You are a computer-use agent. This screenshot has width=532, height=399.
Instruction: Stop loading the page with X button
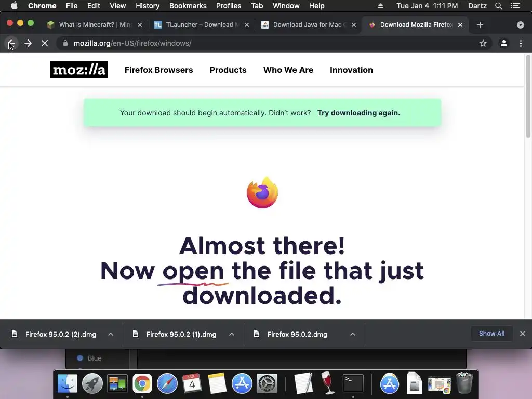pos(45,43)
